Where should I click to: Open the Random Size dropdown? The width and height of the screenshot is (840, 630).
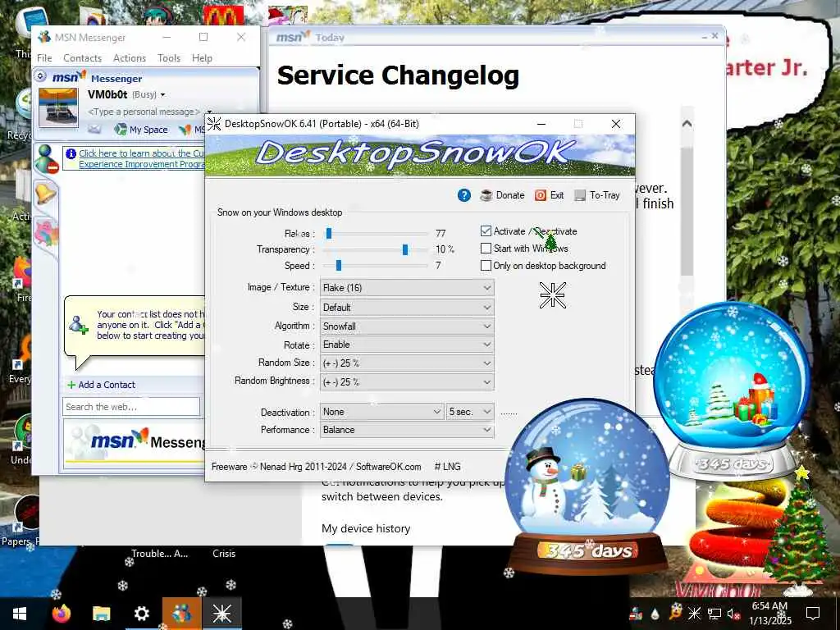click(407, 363)
